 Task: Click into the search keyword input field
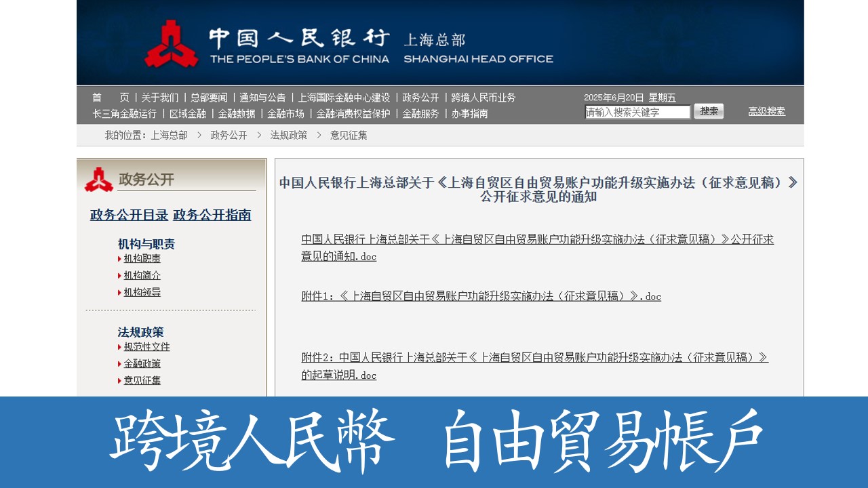(637, 113)
